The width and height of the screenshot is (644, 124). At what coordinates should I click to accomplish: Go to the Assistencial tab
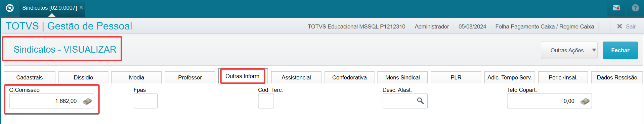coord(296,77)
